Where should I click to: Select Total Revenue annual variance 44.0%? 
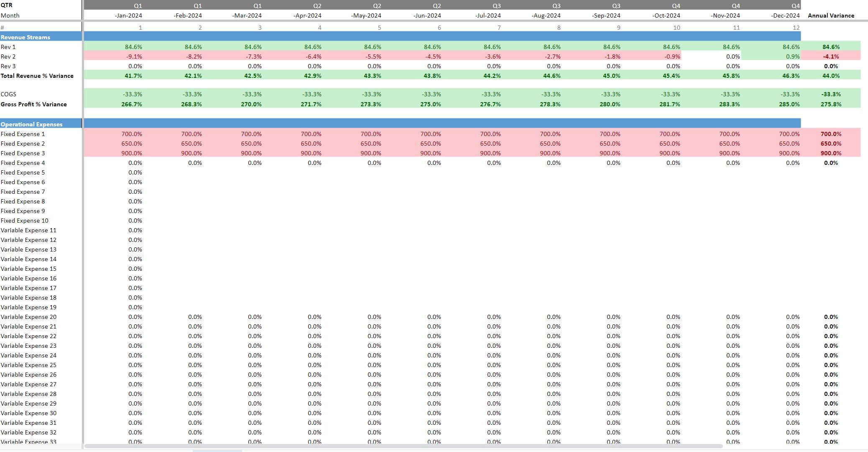tap(831, 76)
